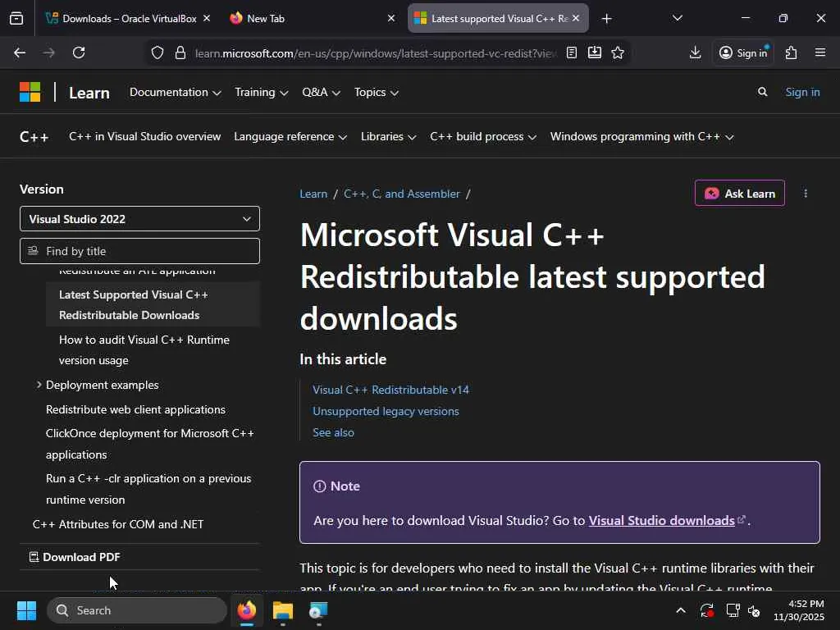Toggle reader view icon
840x630 pixels.
[x=572, y=52]
